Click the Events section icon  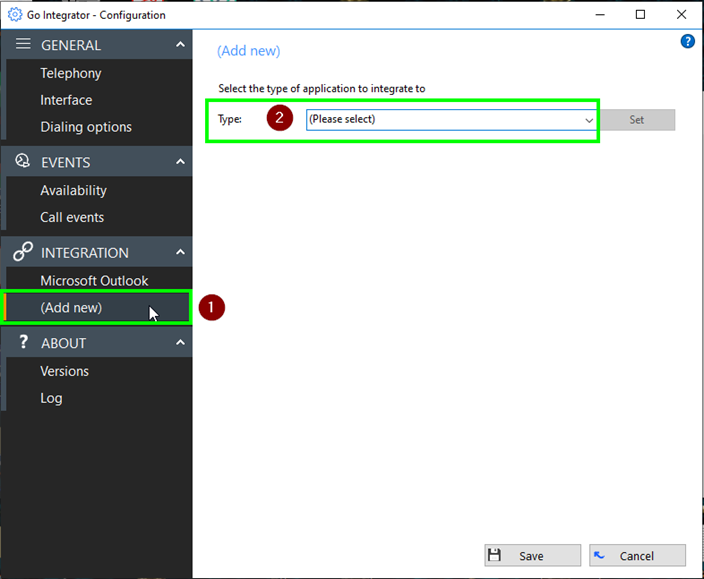(x=23, y=162)
